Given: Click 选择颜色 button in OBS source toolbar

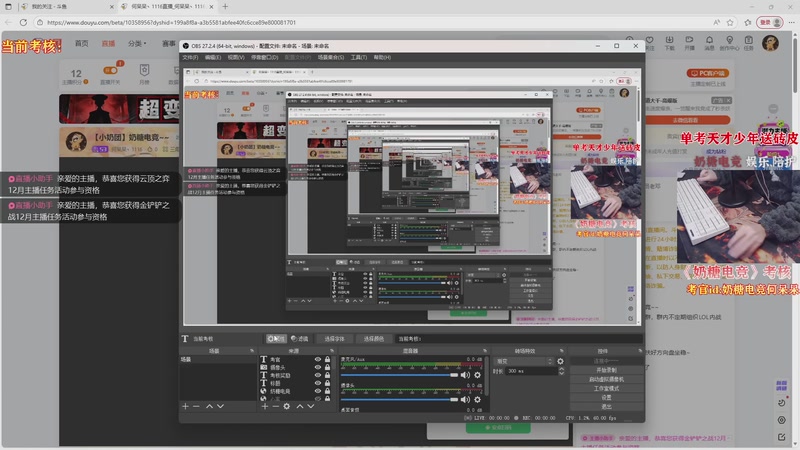Looking at the screenshot, I should [x=373, y=339].
